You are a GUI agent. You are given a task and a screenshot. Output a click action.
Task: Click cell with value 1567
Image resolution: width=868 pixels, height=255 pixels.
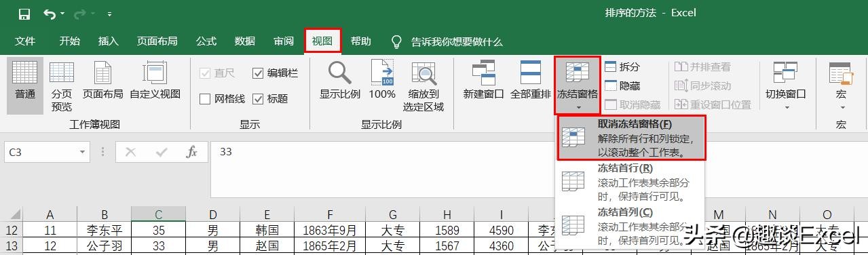pyautogui.click(x=447, y=246)
